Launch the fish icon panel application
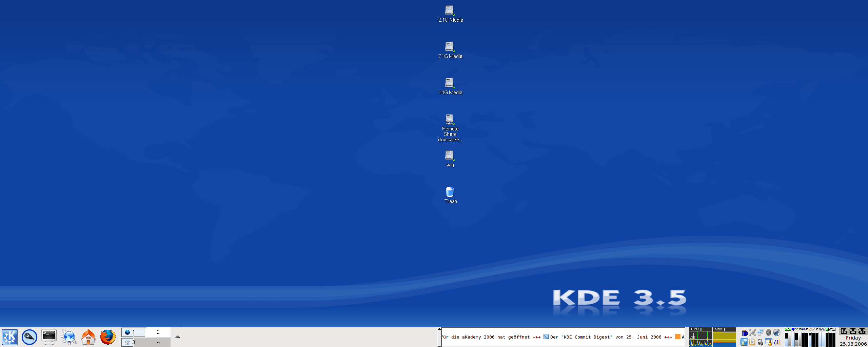This screenshot has width=868, height=347. (29, 337)
